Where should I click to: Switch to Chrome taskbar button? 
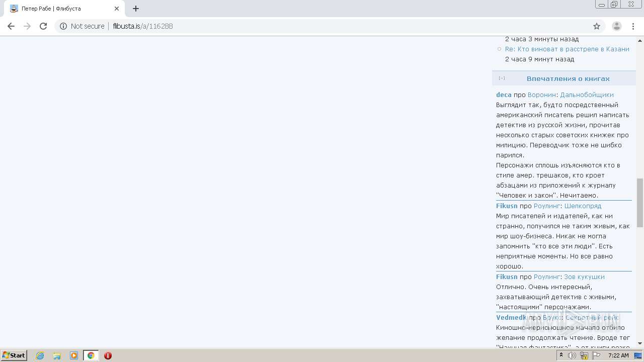(x=91, y=355)
